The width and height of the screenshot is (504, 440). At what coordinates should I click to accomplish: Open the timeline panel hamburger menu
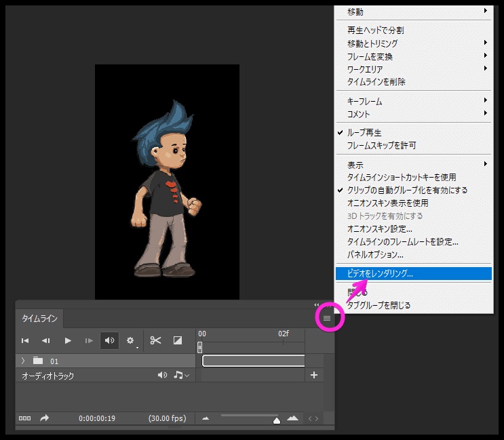(x=327, y=318)
